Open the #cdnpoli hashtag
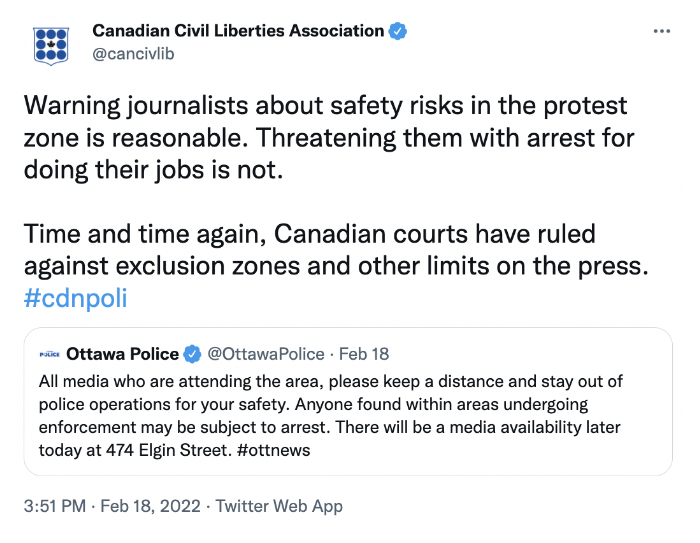Viewport: 700px width, 543px height. coord(75,298)
